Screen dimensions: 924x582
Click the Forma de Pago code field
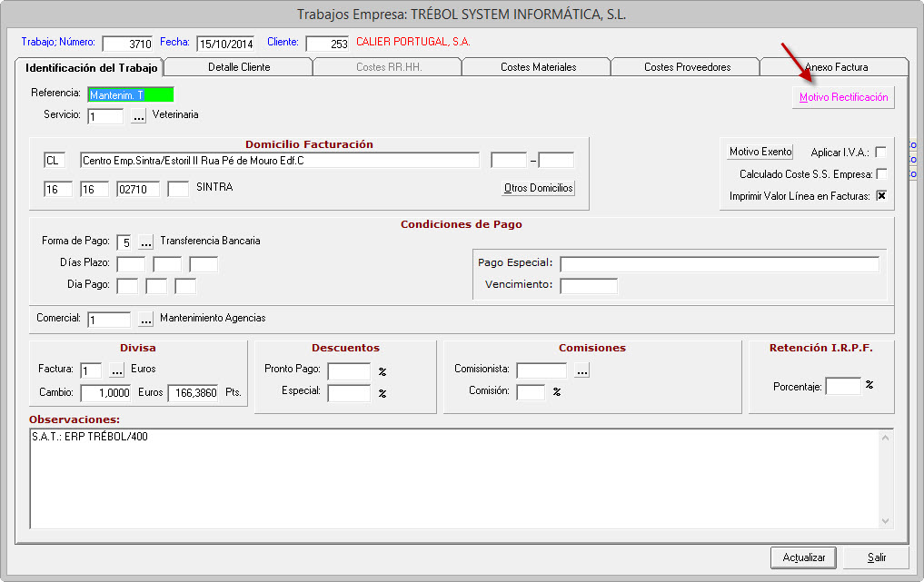point(124,242)
